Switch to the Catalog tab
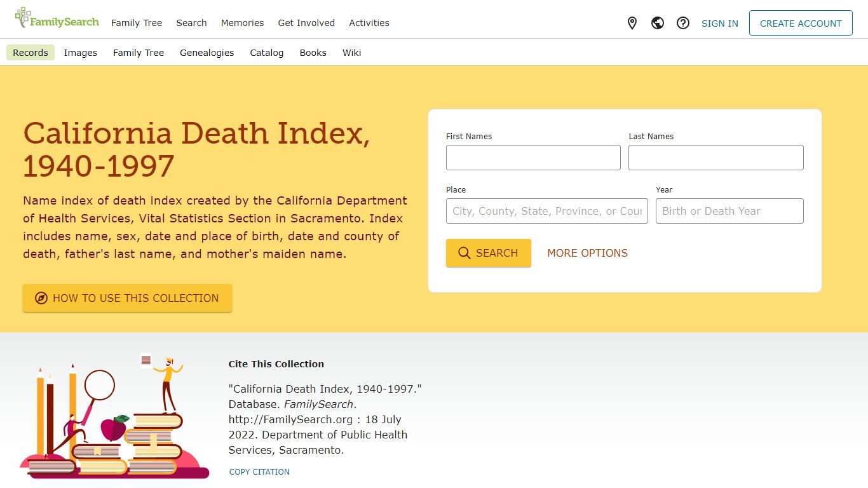Image resolution: width=868 pixels, height=488 pixels. (x=267, y=53)
